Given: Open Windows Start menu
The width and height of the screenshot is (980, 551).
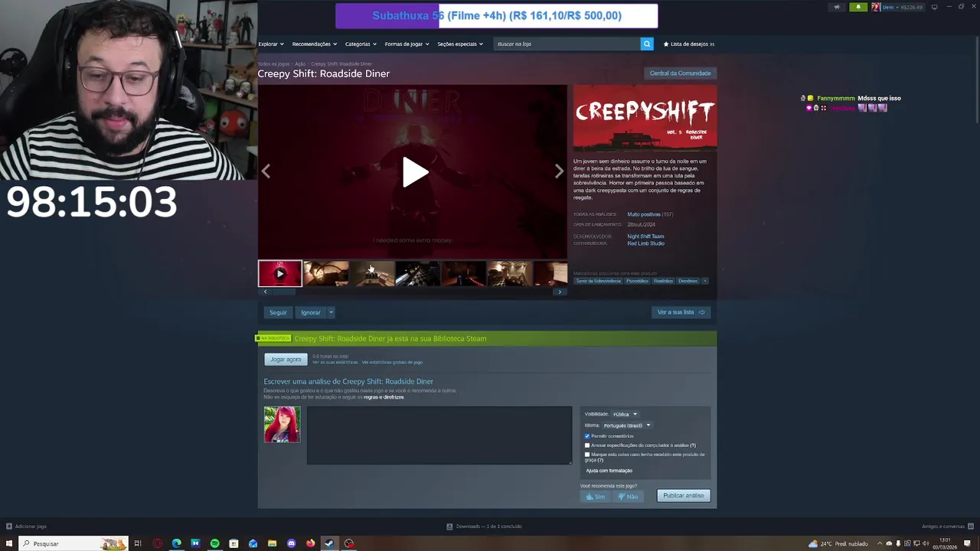Looking at the screenshot, I should [x=9, y=543].
